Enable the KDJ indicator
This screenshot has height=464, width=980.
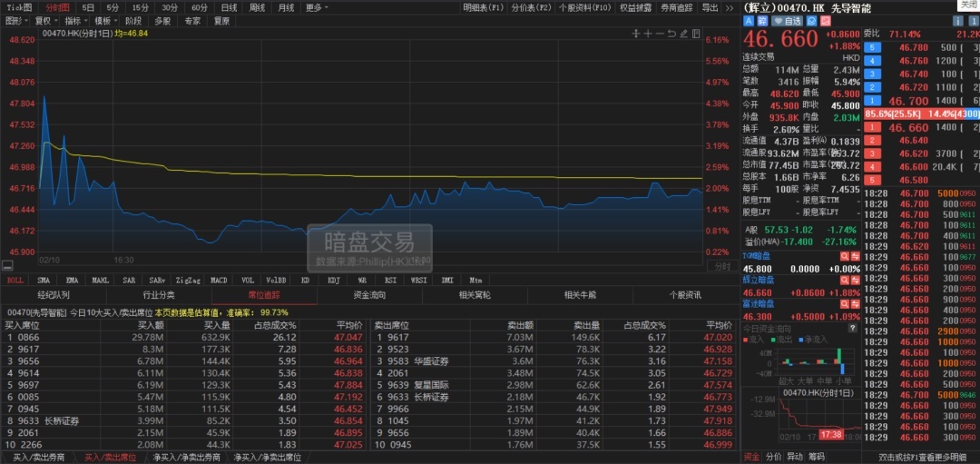click(333, 281)
